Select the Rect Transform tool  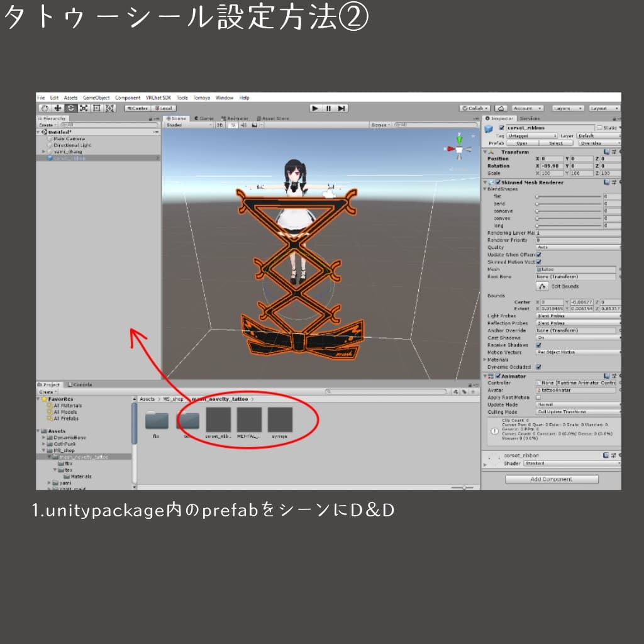[97, 108]
